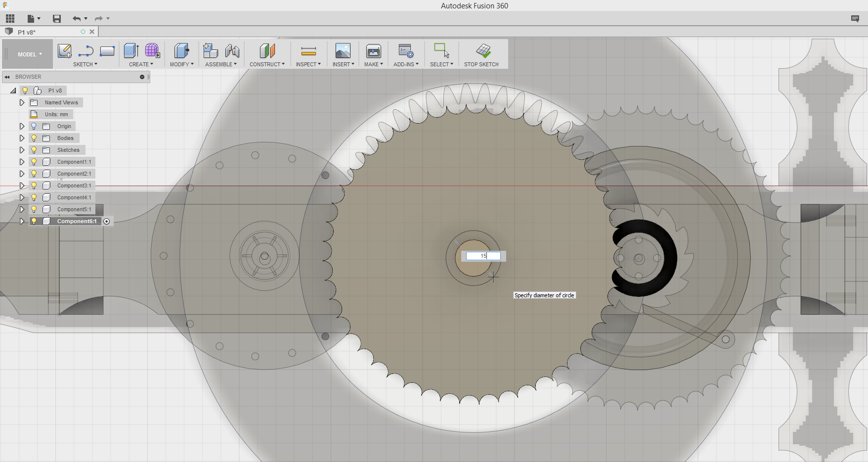
Task: Expand the Sketches folder node
Action: (22, 150)
